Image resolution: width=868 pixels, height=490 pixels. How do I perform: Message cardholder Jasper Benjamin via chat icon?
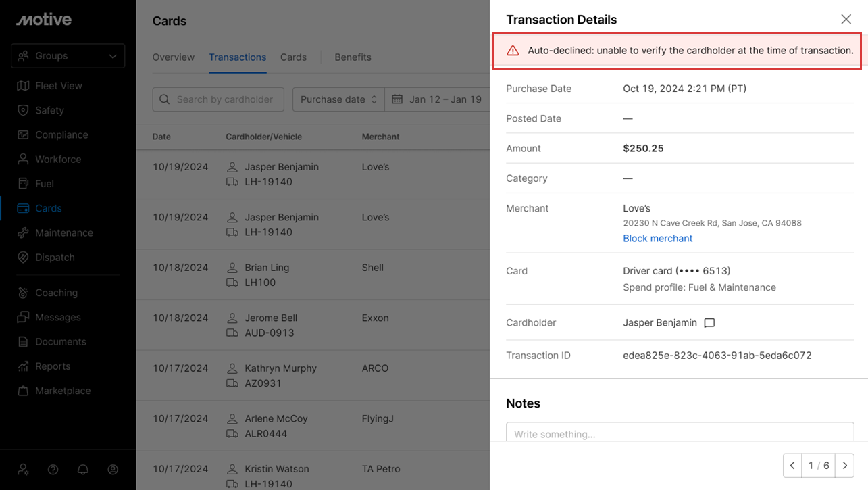709,323
